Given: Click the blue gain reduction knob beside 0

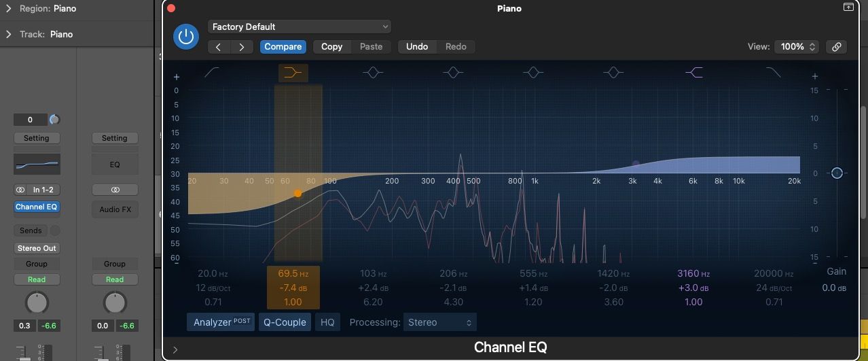Looking at the screenshot, I should click(x=54, y=120).
